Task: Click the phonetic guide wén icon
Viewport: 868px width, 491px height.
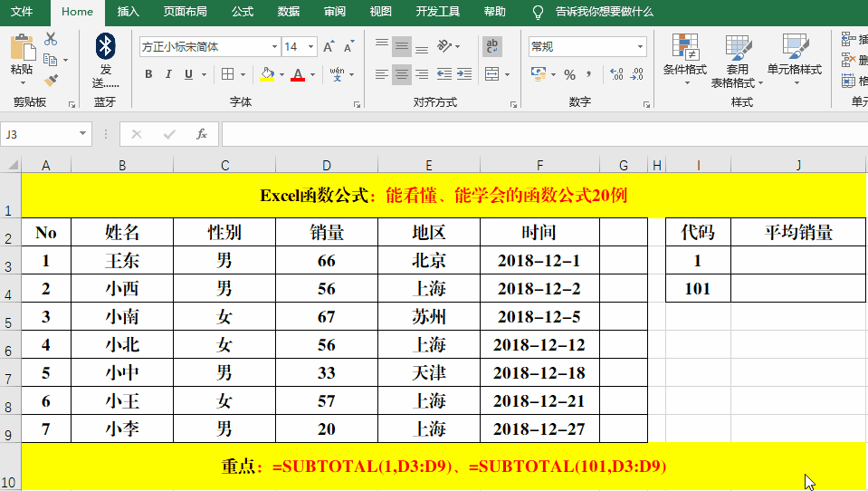Action: click(337, 74)
